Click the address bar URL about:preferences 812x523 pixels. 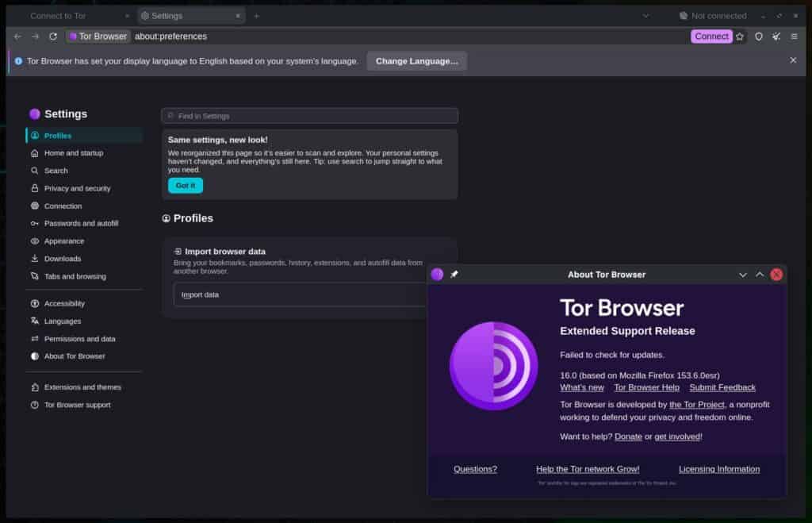click(x=171, y=37)
